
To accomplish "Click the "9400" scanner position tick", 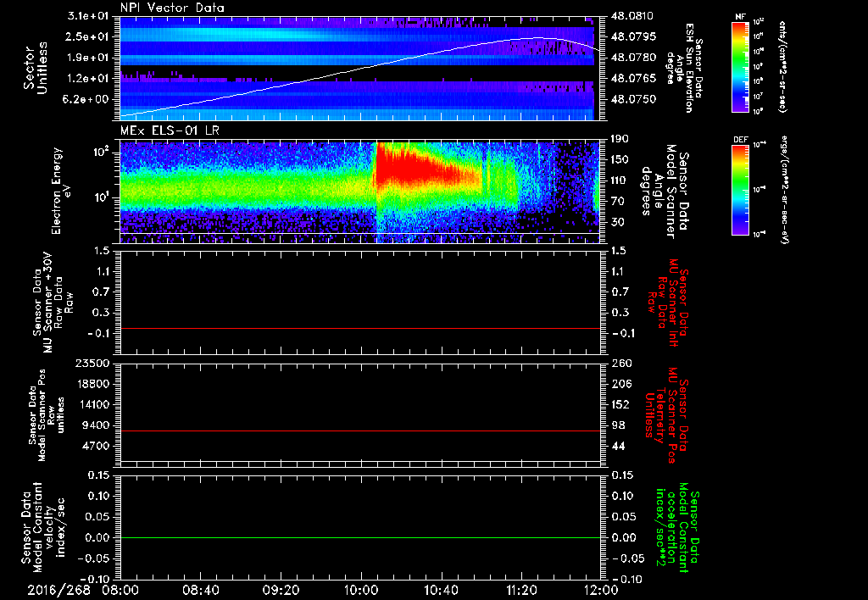I will 97,425.
